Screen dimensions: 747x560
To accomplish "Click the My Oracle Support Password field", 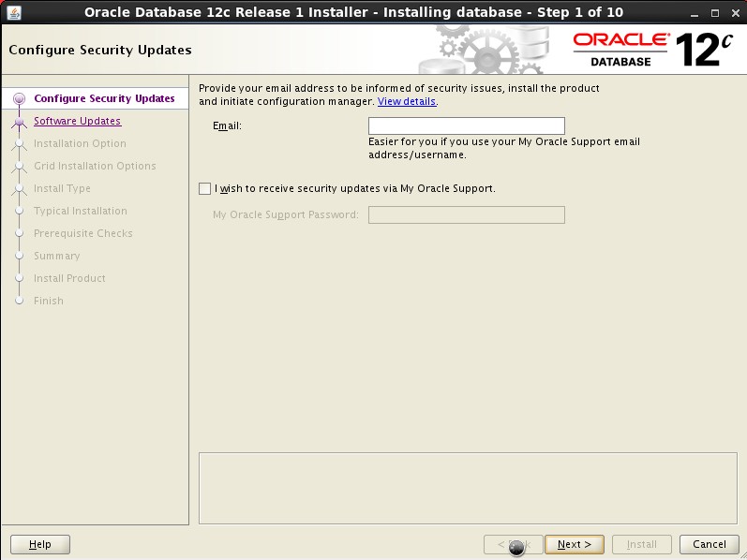I will tap(467, 214).
